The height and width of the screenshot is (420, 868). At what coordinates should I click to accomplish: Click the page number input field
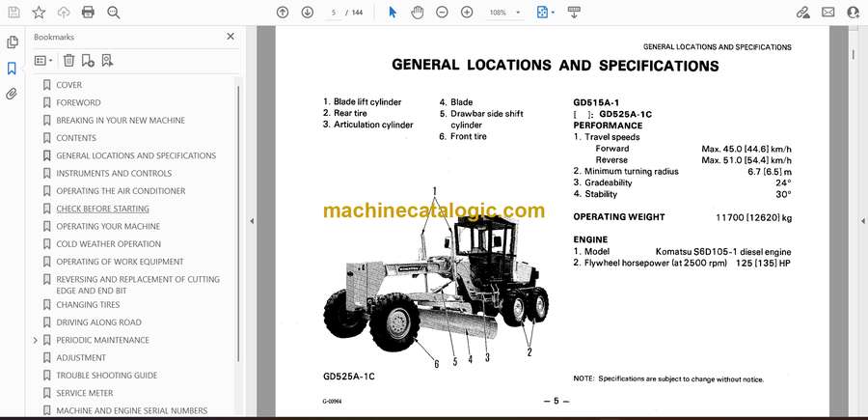click(334, 13)
